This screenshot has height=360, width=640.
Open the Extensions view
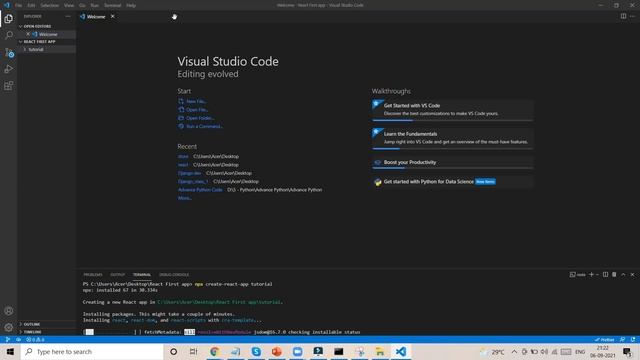9,86
